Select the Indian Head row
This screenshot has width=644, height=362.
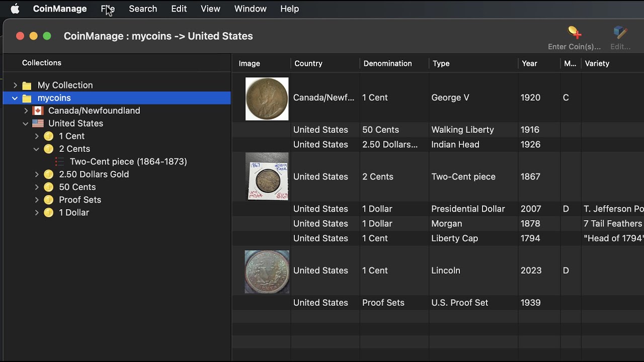pos(438,144)
